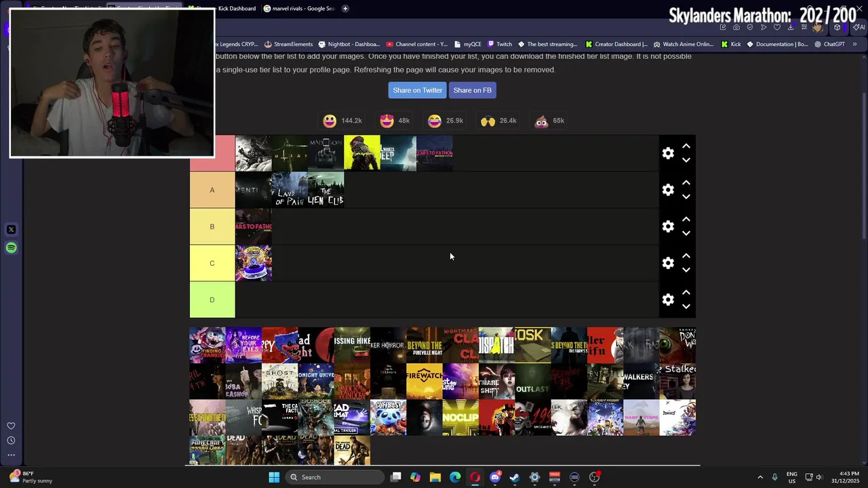Image resolution: width=868 pixels, height=488 pixels.
Task: Open settings gear for the top tier row
Action: point(668,153)
